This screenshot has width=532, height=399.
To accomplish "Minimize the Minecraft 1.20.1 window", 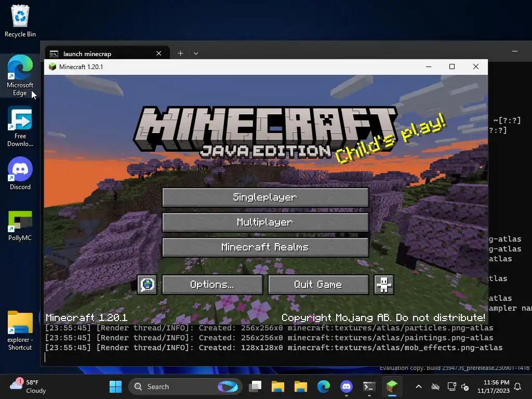I will 429,67.
